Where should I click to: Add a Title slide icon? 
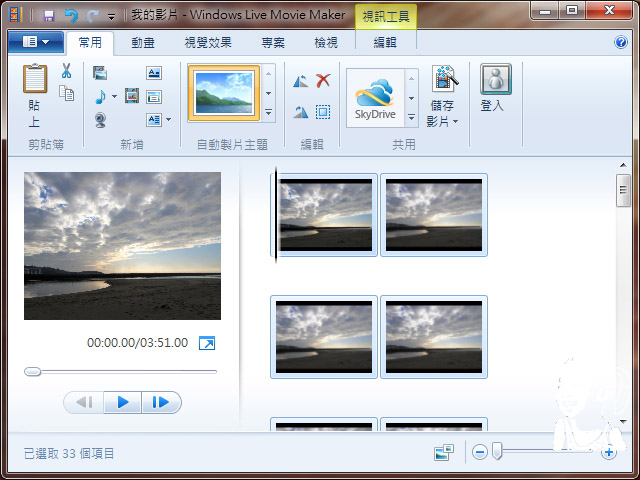[x=154, y=73]
